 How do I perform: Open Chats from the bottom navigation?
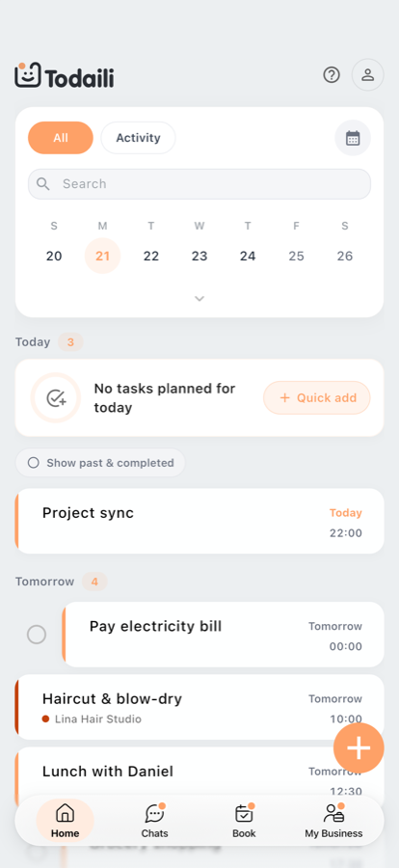tap(154, 821)
